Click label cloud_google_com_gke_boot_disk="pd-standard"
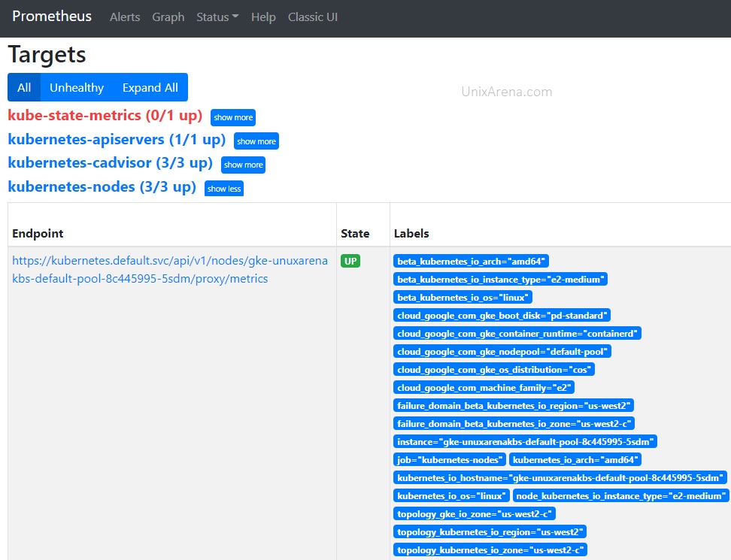This screenshot has width=731, height=560. pos(502,316)
